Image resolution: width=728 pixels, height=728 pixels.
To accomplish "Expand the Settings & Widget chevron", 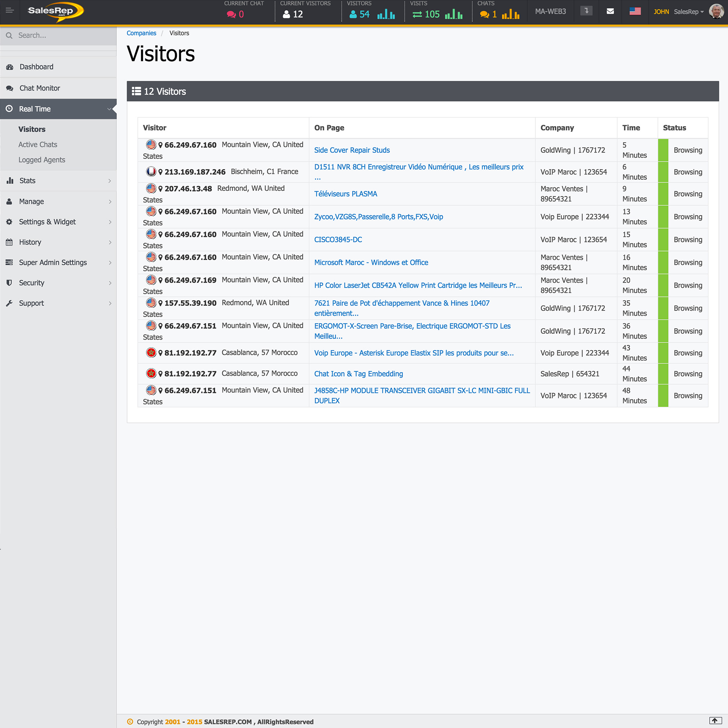I will point(110,222).
